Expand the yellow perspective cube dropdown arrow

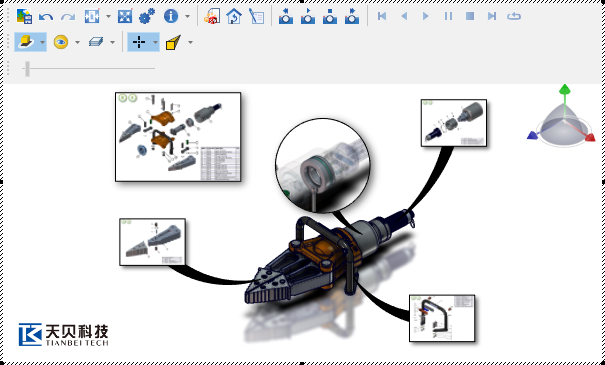(x=190, y=42)
